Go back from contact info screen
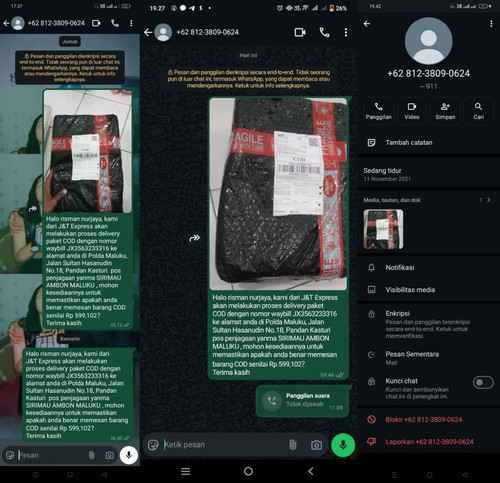This screenshot has width=500, height=483. (x=367, y=24)
